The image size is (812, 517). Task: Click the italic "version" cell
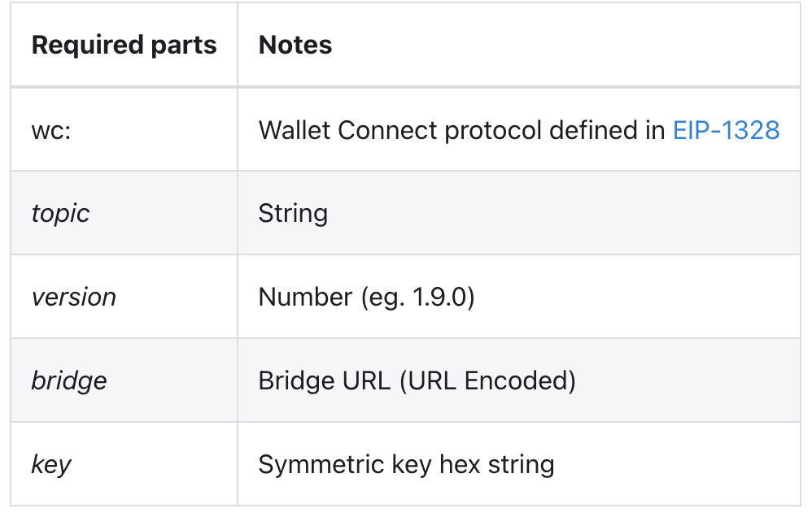[74, 297]
